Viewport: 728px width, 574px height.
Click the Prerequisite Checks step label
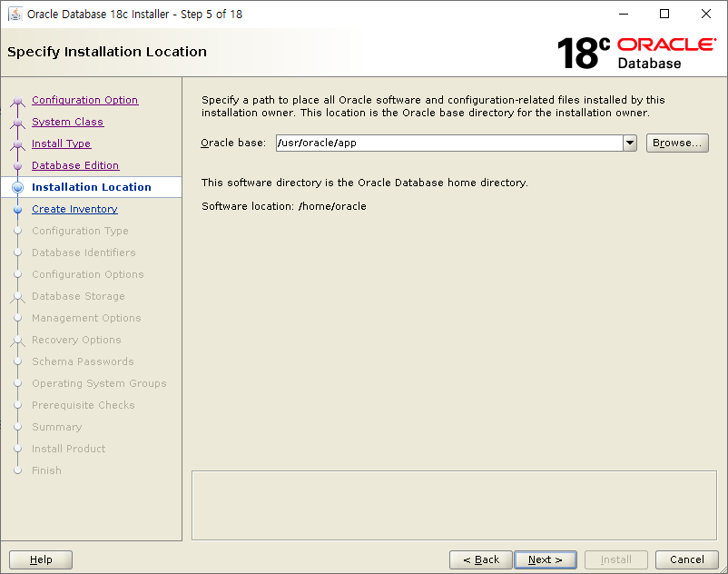[84, 405]
